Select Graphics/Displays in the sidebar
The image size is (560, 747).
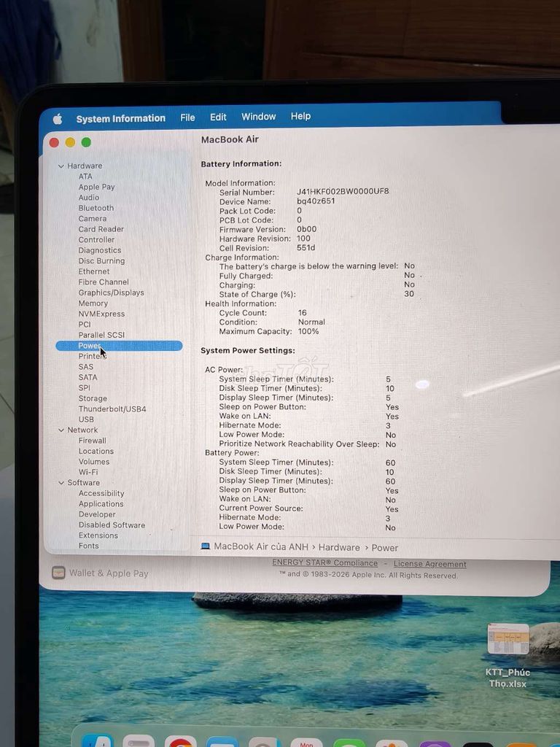tap(111, 293)
